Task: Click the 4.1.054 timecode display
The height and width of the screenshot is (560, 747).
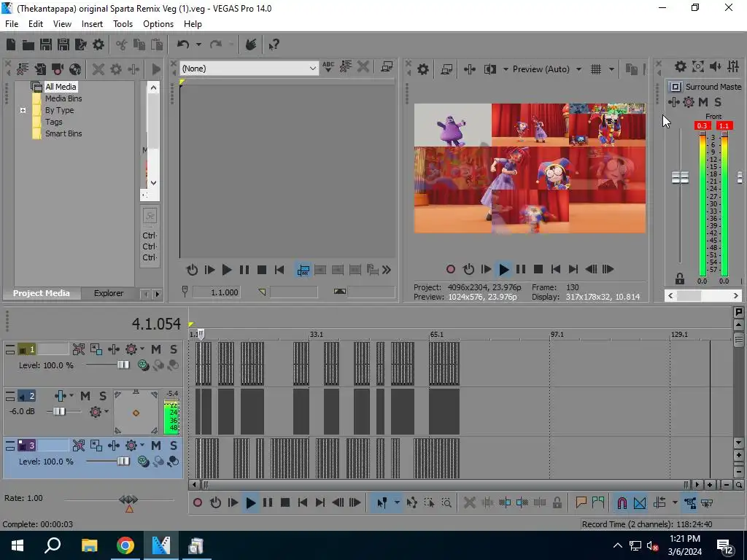Action: point(156,324)
